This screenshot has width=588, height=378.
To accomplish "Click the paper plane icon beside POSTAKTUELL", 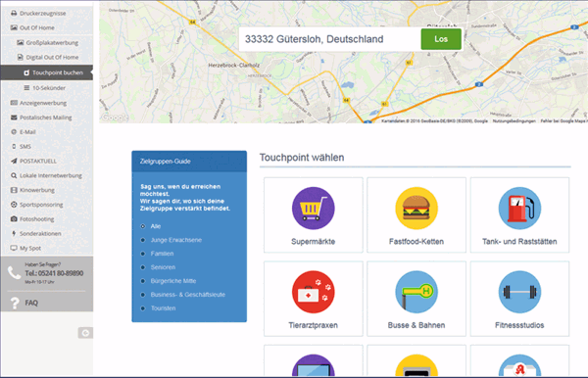I will [14, 161].
